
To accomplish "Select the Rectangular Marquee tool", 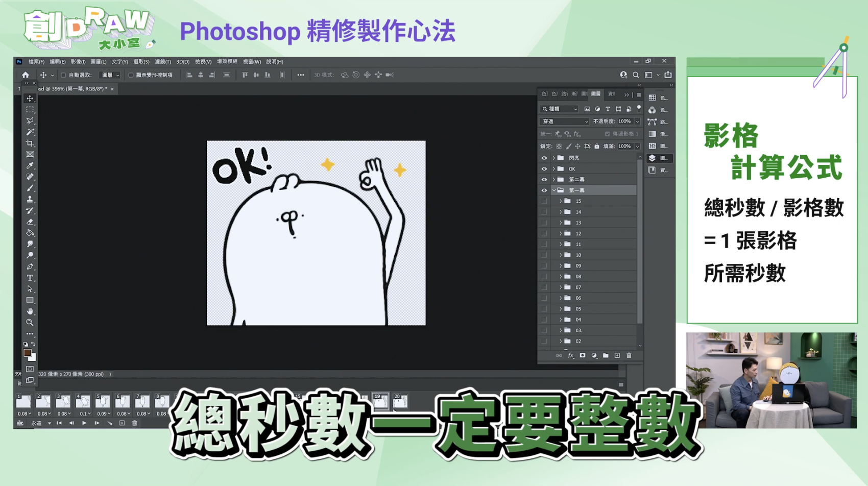I will (30, 110).
